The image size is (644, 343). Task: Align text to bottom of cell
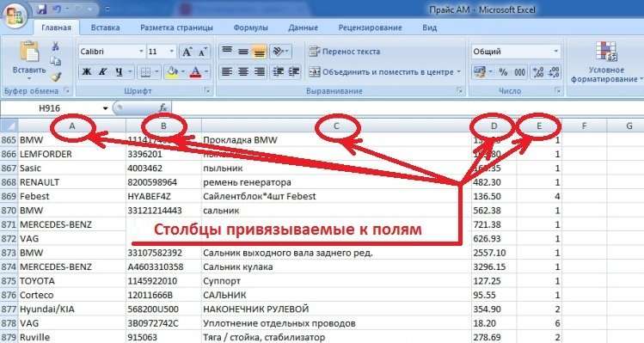pyautogui.click(x=259, y=52)
